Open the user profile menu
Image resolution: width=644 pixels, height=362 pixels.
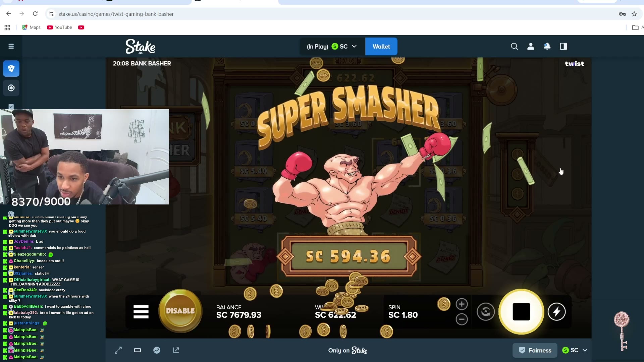tap(531, 46)
